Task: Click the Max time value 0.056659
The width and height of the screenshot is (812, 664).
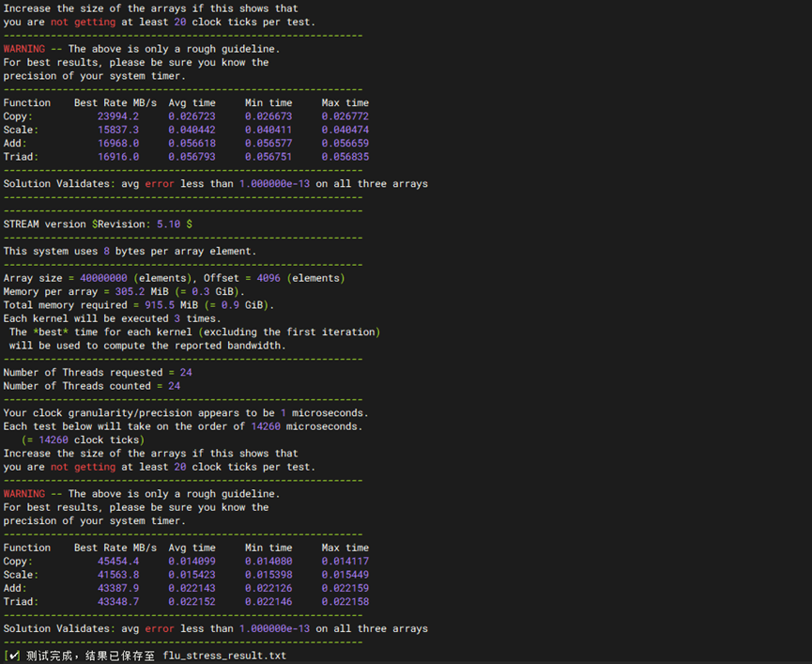Action: click(345, 144)
